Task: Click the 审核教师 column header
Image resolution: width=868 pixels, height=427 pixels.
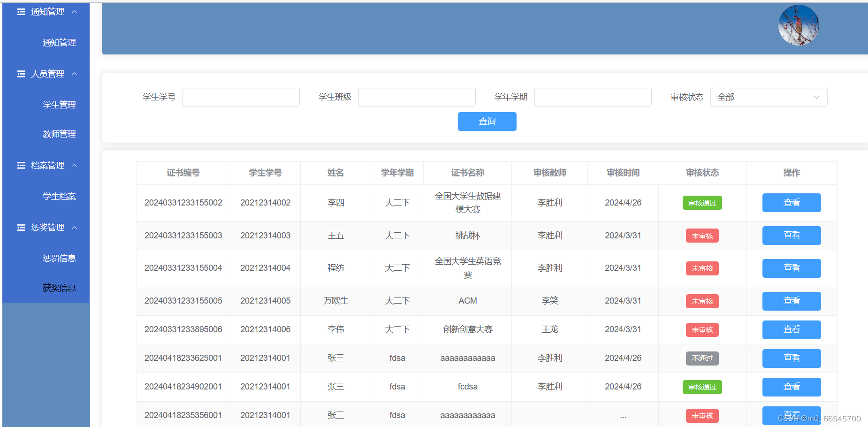Action: (x=550, y=173)
